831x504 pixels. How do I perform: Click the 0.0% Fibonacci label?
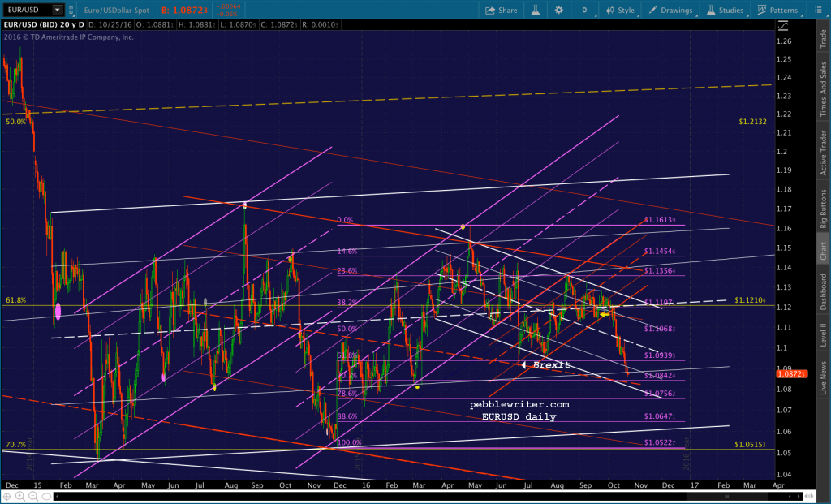point(345,219)
